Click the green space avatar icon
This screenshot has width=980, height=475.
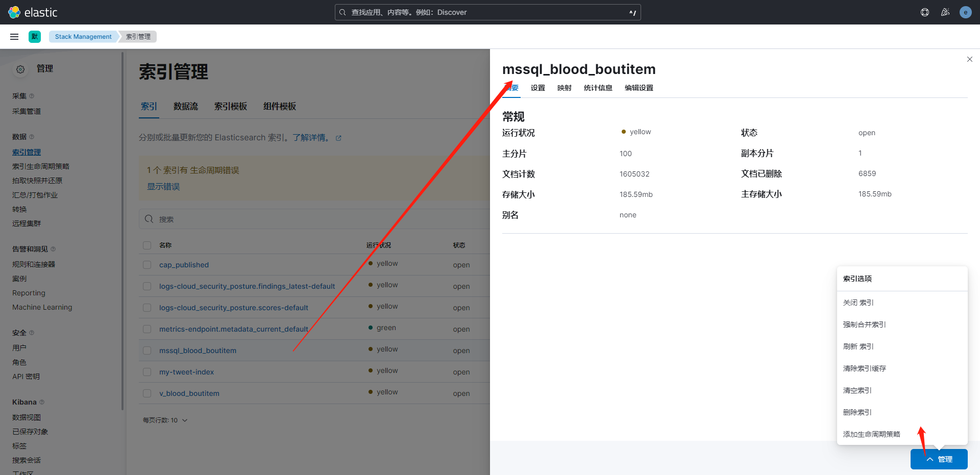(x=35, y=37)
